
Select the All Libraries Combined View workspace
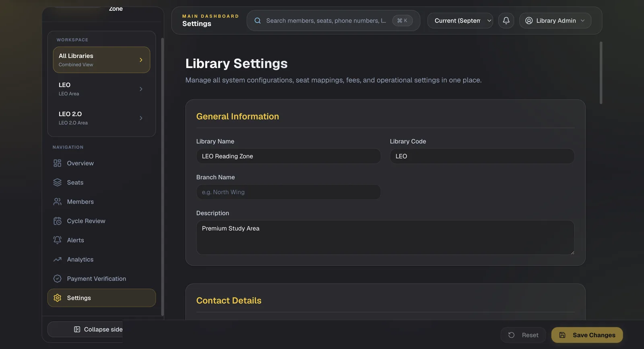(101, 60)
